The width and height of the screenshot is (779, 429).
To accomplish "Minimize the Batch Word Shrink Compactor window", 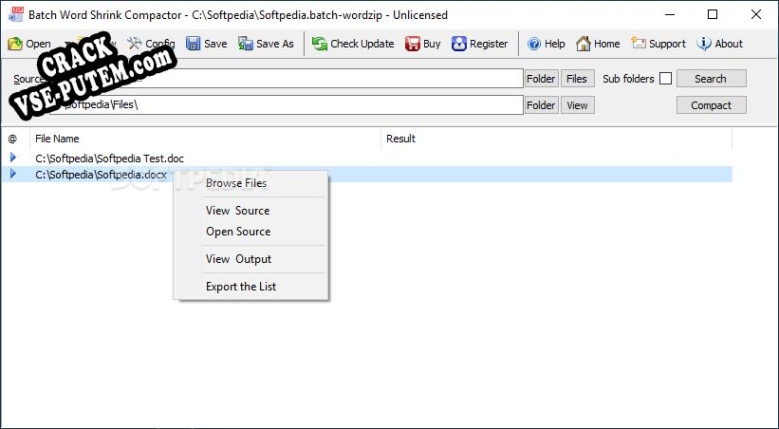I will point(672,14).
